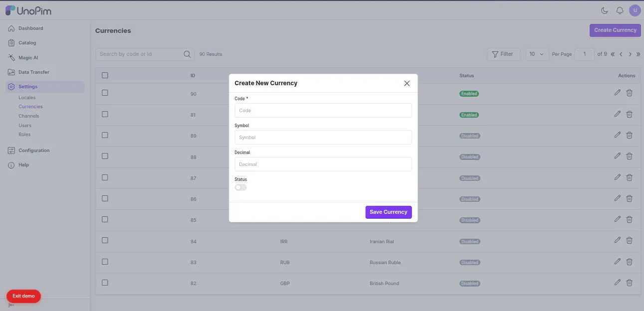This screenshot has width=644, height=311.
Task: Open Settings in sidebar
Action: [45, 87]
